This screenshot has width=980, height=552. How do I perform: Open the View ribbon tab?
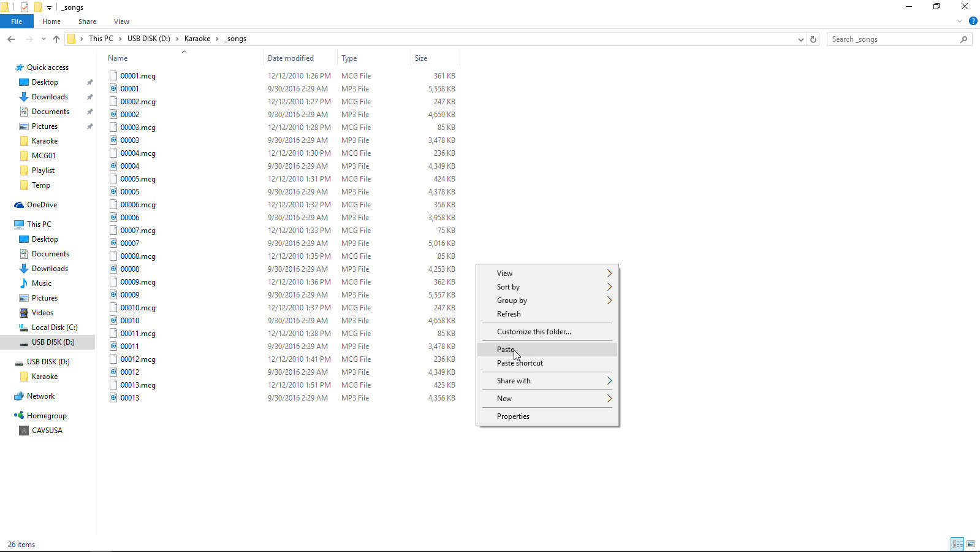click(121, 21)
